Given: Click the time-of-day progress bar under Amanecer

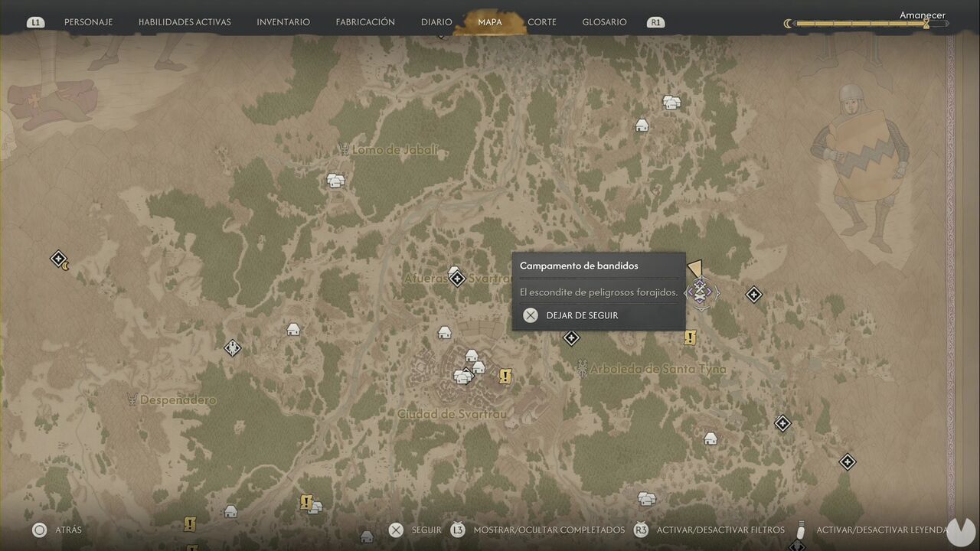Looking at the screenshot, I should coord(871,24).
